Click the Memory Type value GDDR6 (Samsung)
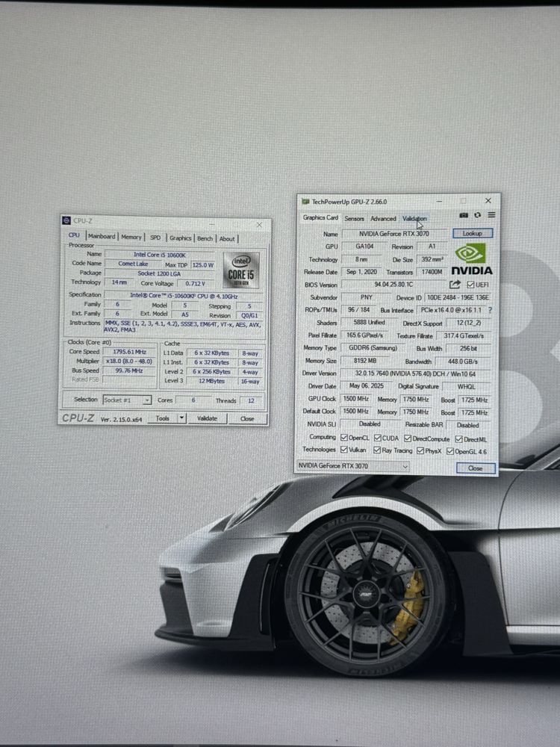The image size is (560, 747). pyautogui.click(x=373, y=348)
